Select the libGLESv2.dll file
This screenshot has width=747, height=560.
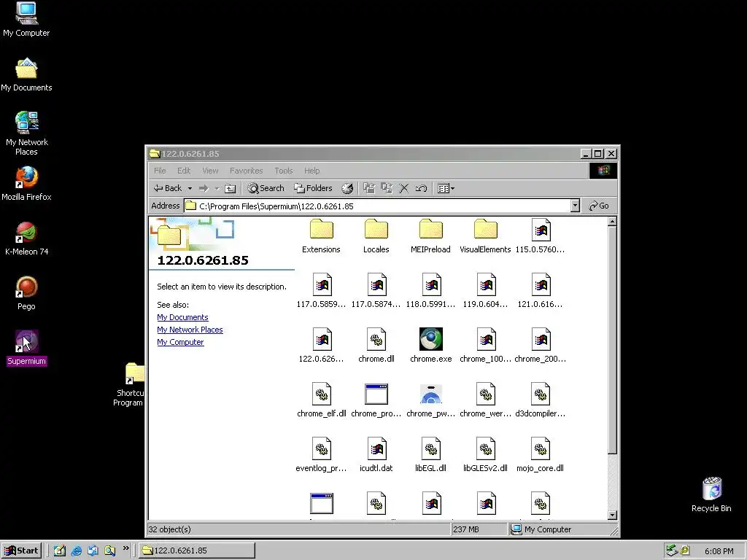(485, 455)
